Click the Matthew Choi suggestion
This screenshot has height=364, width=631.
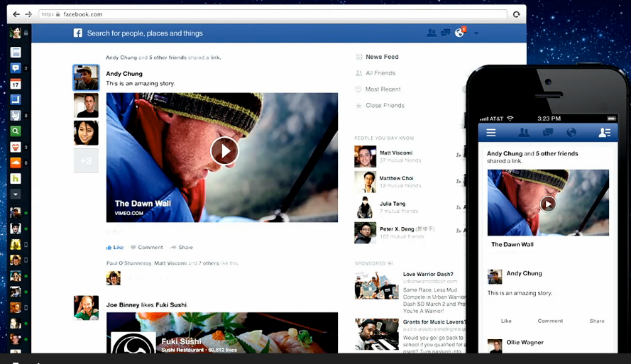tap(396, 178)
